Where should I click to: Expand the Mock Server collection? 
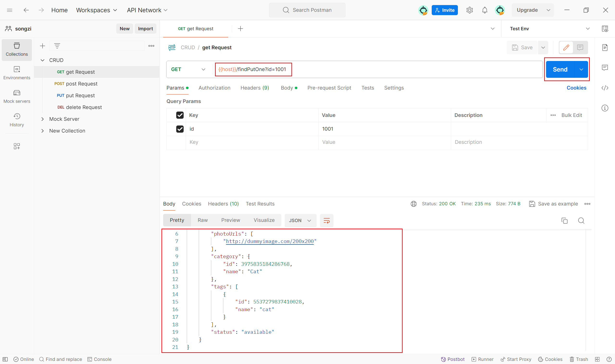[43, 119]
